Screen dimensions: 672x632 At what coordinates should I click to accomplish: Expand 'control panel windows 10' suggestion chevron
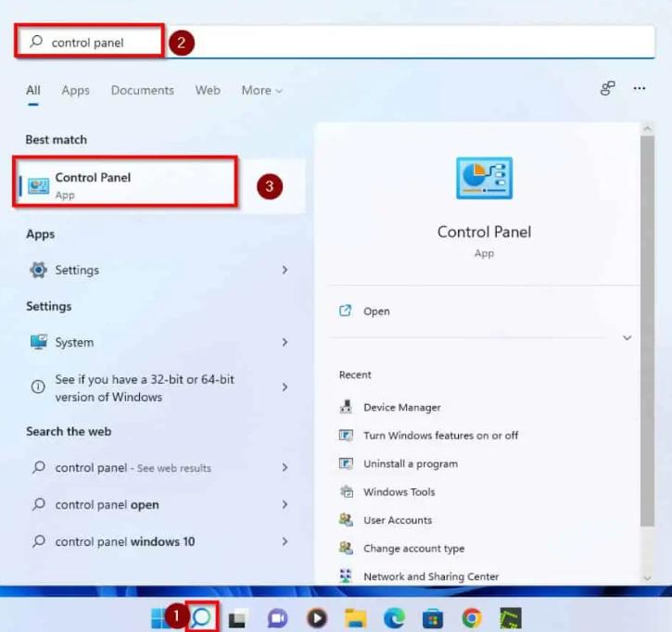click(x=285, y=541)
